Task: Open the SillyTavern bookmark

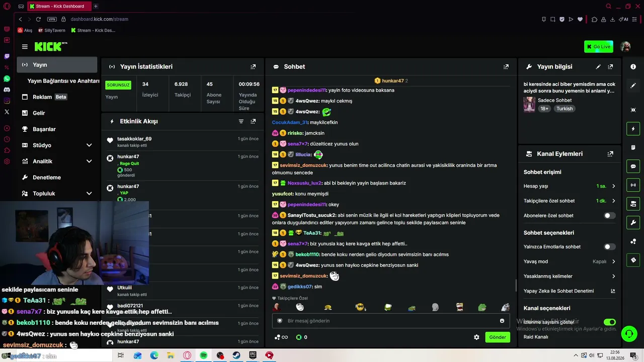Action: (52, 30)
